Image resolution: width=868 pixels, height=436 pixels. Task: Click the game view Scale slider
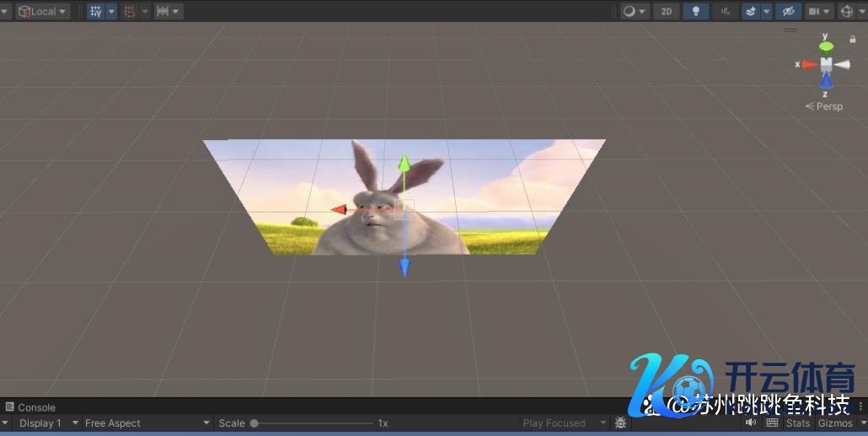click(312, 423)
